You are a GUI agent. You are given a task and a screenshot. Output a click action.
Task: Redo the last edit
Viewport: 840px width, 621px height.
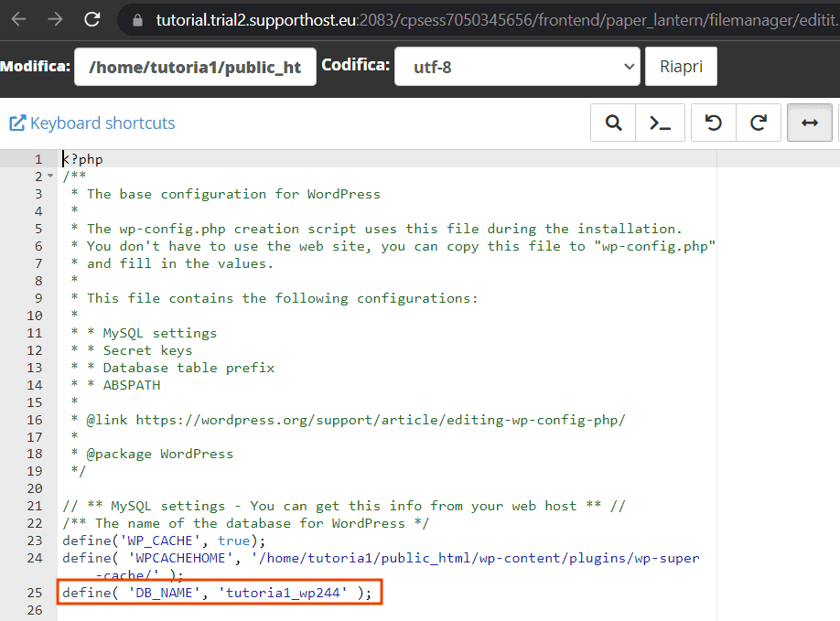[758, 123]
